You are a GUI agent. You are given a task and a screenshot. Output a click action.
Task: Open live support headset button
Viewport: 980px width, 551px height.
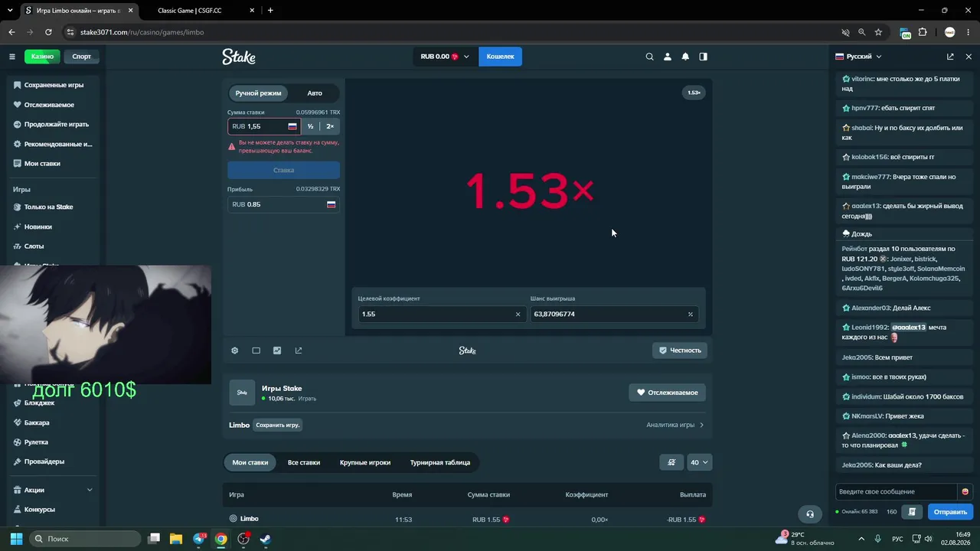click(810, 514)
